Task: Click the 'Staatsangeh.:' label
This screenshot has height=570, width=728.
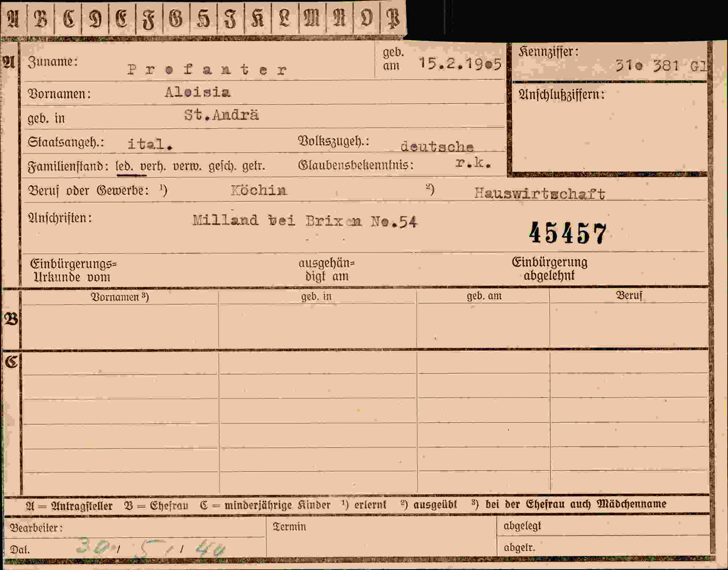Action: (66, 142)
